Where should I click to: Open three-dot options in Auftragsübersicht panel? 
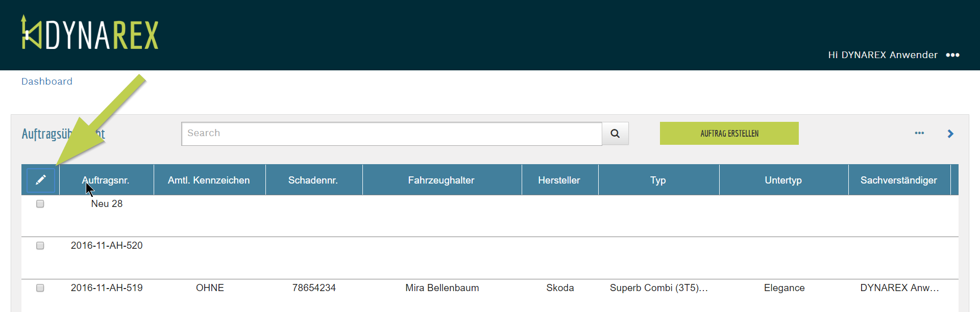(x=919, y=133)
